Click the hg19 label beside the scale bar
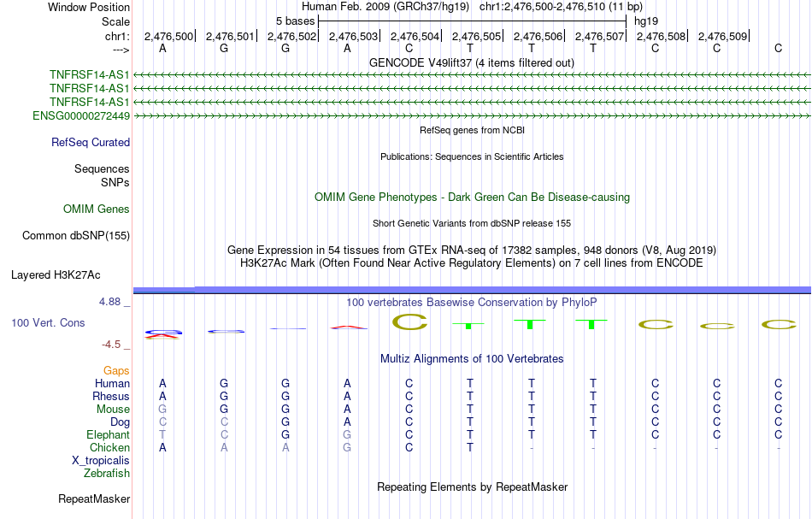 tap(646, 21)
